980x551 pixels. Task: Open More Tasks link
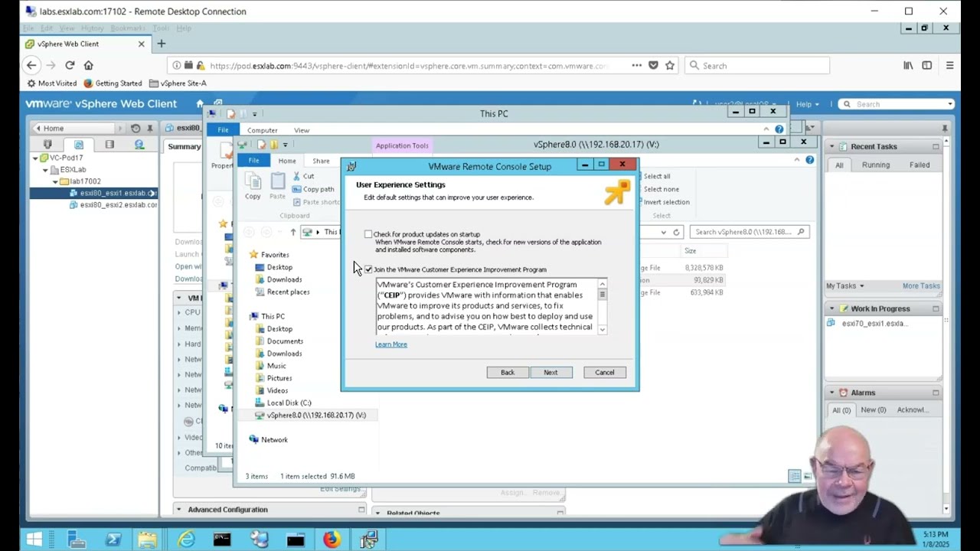click(921, 286)
